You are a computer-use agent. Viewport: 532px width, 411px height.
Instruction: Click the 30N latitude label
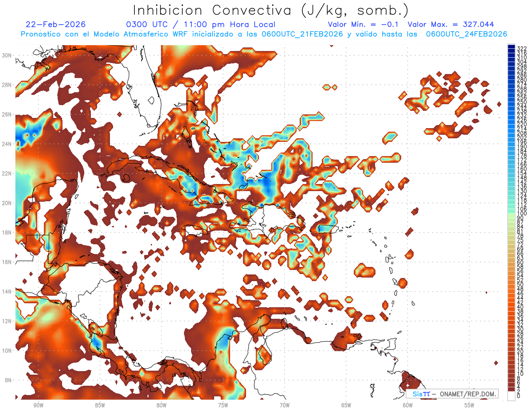tap(7, 55)
